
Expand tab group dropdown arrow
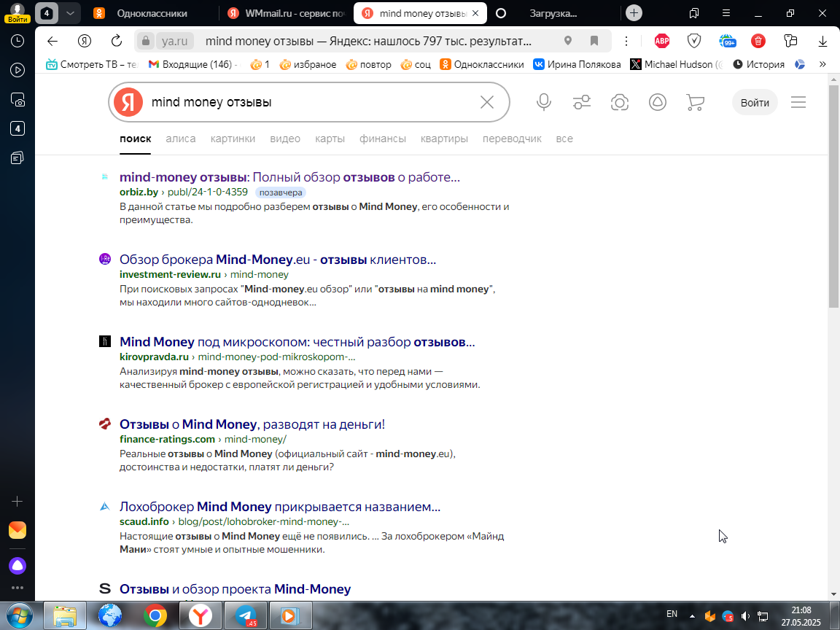(x=70, y=13)
